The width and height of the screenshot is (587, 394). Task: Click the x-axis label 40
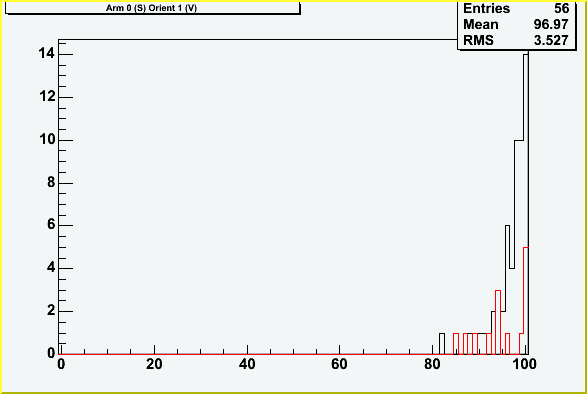[x=247, y=364]
